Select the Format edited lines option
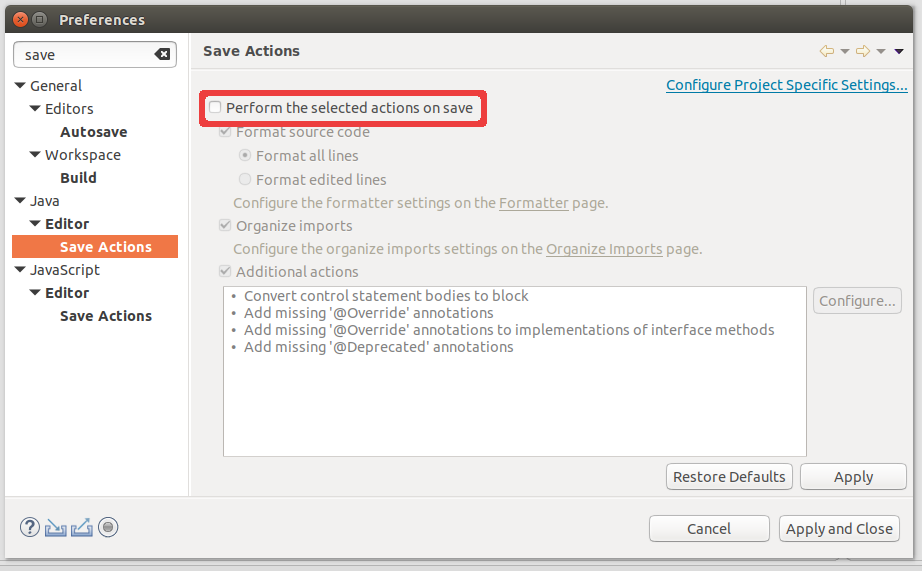The image size is (922, 571). [245, 180]
